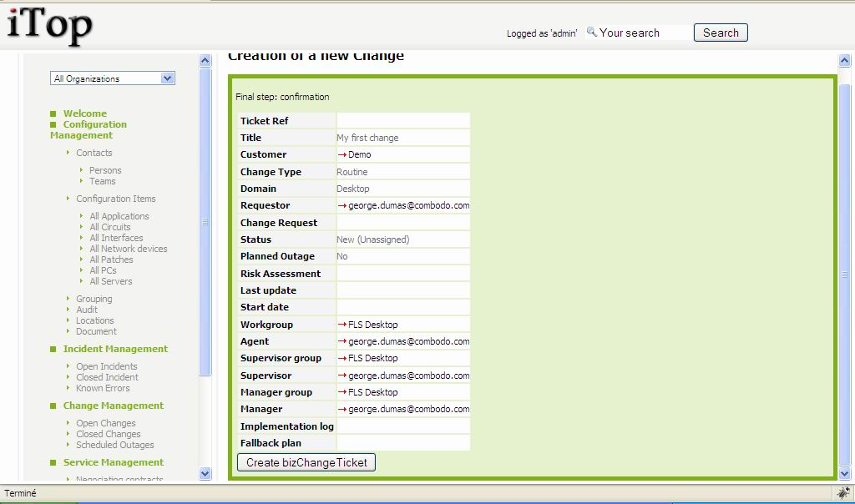Viewport: 855px width, 504px height.
Task: Open All Circuits
Action: pos(109,227)
